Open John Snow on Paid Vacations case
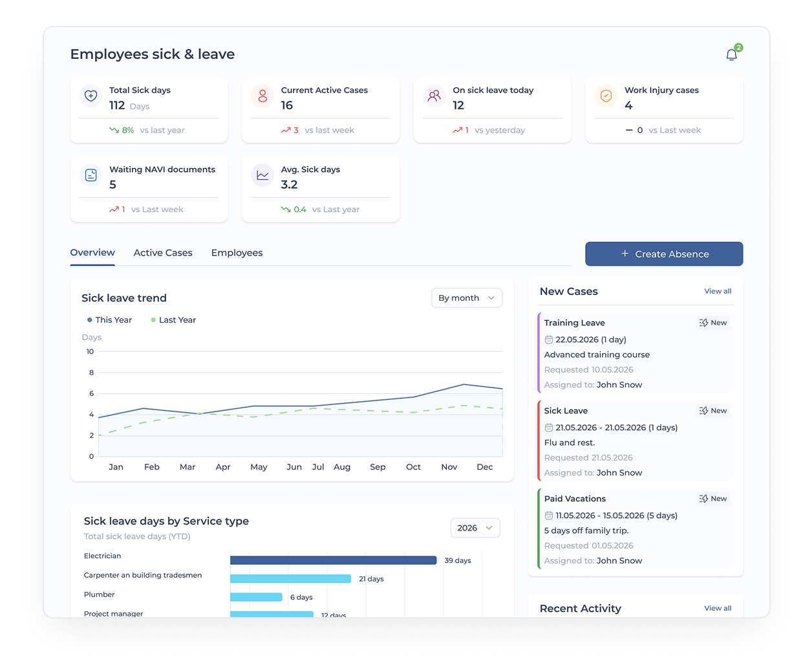Screen dimensions: 812x665 tap(619, 561)
